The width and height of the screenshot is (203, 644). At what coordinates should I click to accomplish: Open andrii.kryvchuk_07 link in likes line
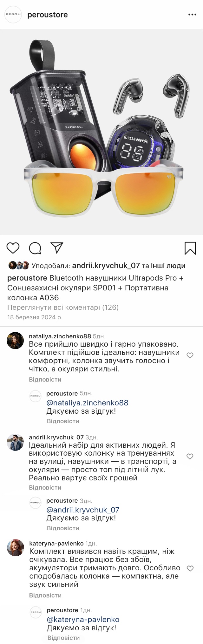[x=106, y=266]
